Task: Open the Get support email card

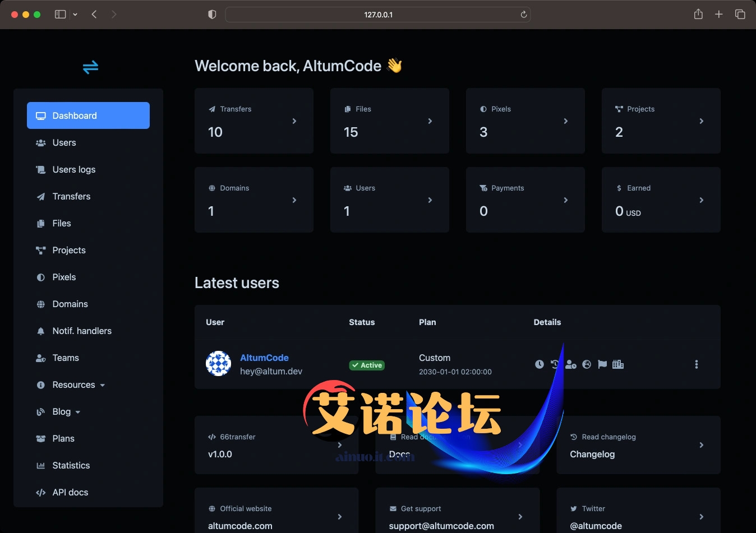Action: pos(457,511)
